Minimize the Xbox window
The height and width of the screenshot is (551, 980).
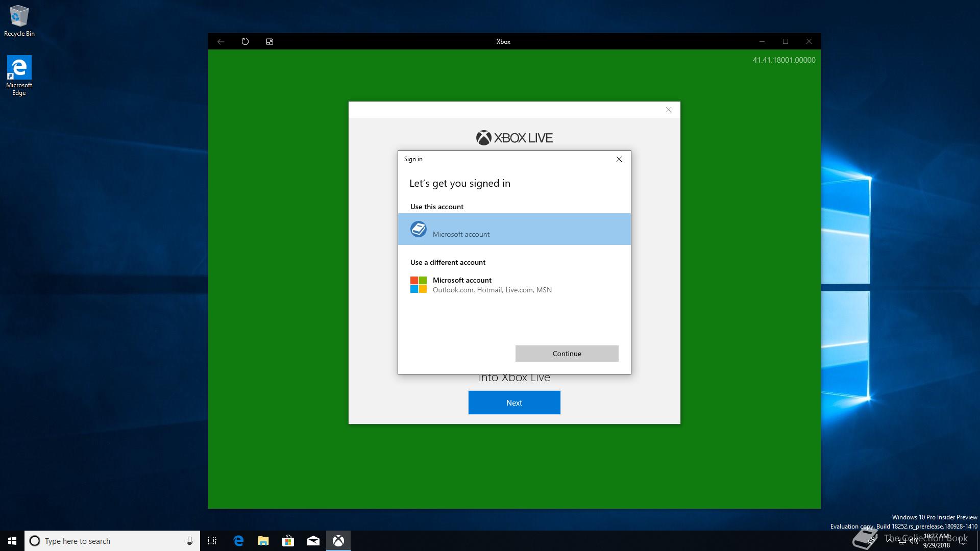(x=762, y=42)
